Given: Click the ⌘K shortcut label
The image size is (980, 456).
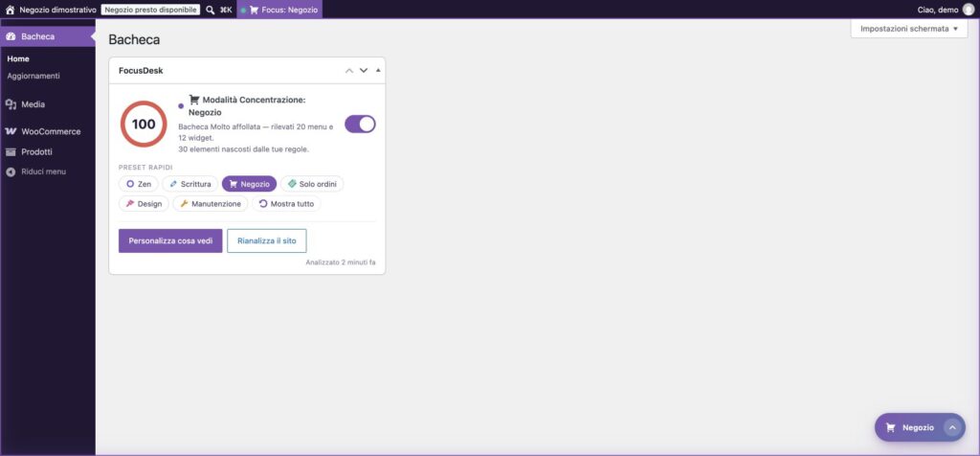Looking at the screenshot, I should click(226, 10).
